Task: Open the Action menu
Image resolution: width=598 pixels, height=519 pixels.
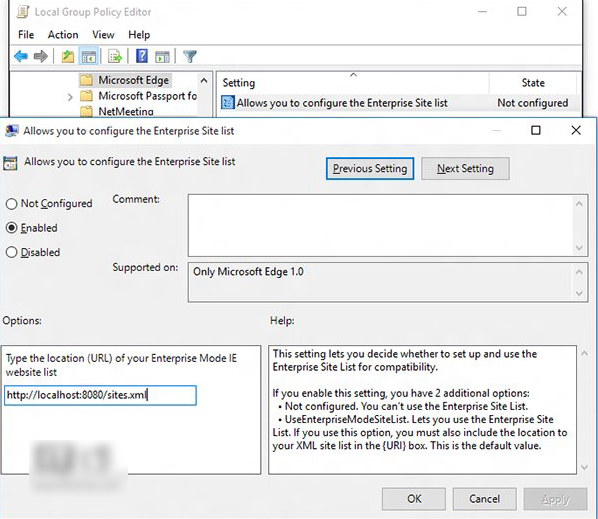Action: [63, 35]
